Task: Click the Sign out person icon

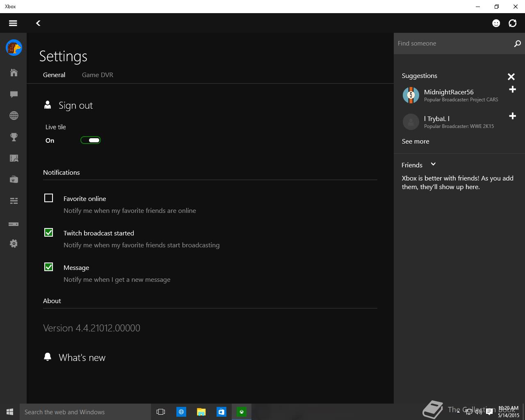Action: click(48, 105)
